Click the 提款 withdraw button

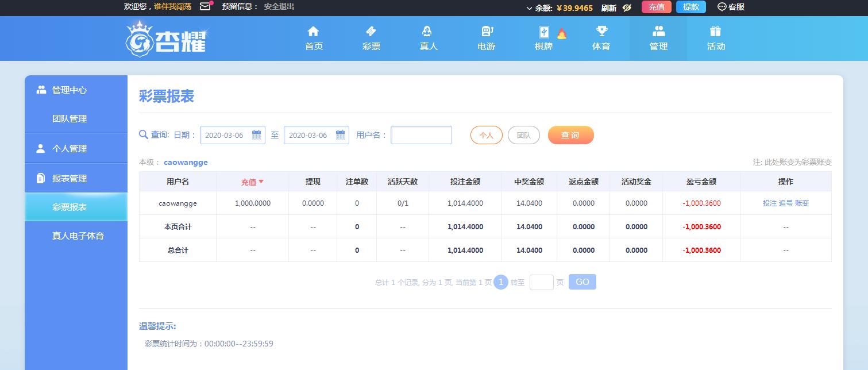point(691,7)
